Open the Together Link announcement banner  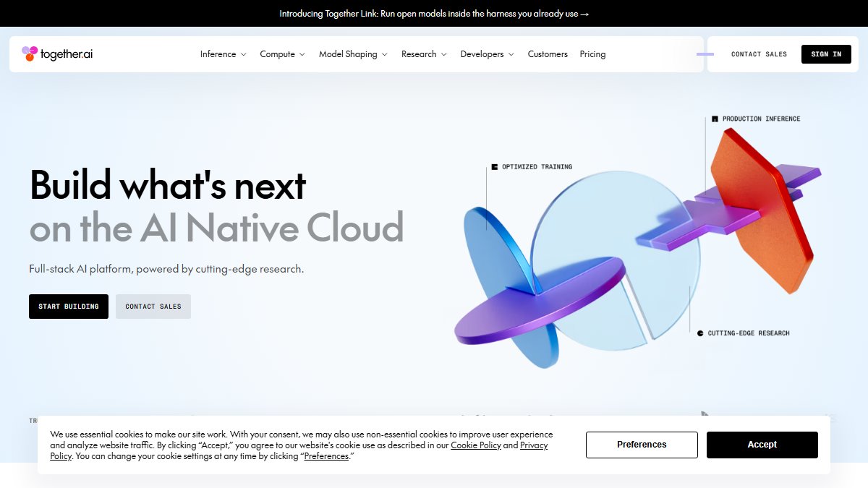(434, 14)
